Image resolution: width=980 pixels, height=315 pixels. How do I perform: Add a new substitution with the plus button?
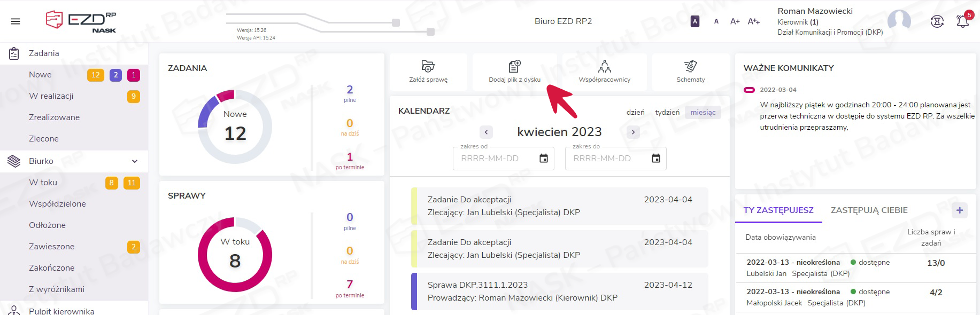[x=959, y=210]
